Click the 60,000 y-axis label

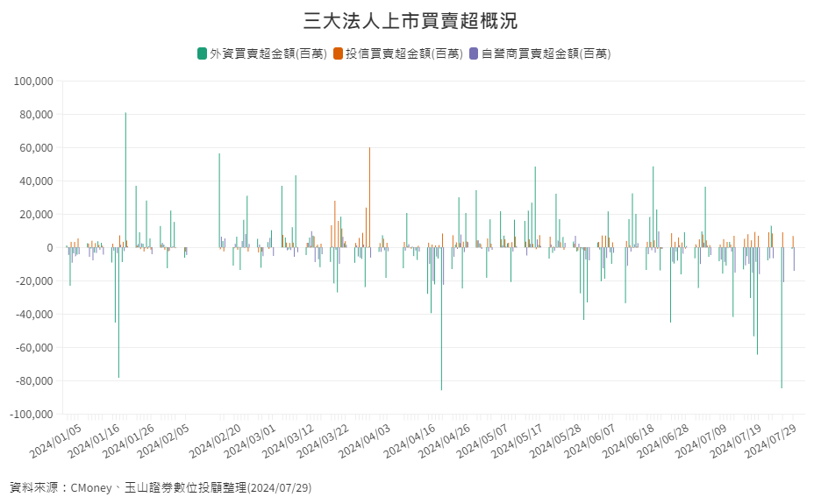coord(36,148)
